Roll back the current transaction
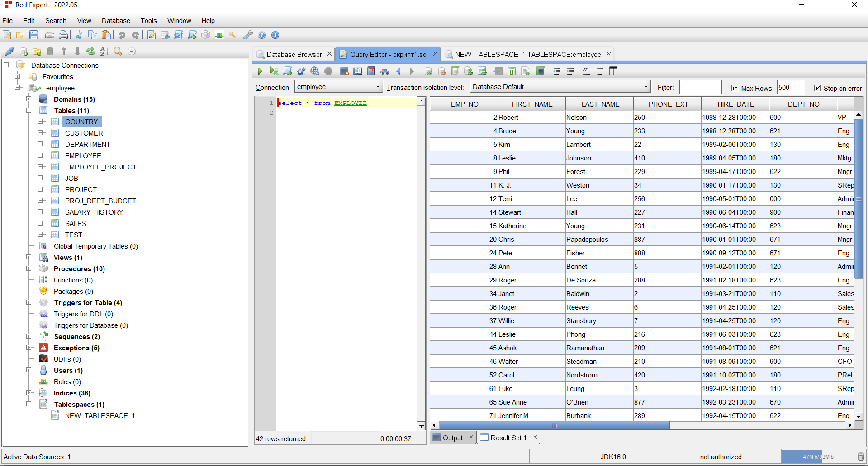The width and height of the screenshot is (868, 466). pyautogui.click(x=442, y=71)
